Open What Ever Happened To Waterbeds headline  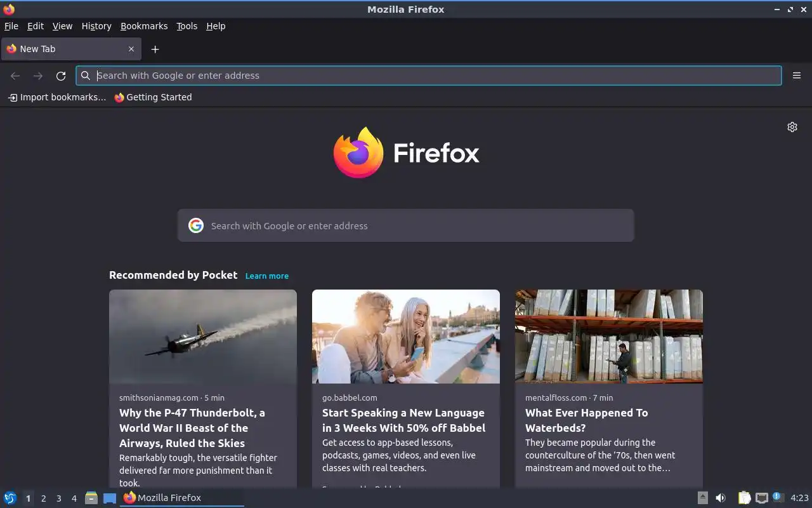tap(587, 420)
